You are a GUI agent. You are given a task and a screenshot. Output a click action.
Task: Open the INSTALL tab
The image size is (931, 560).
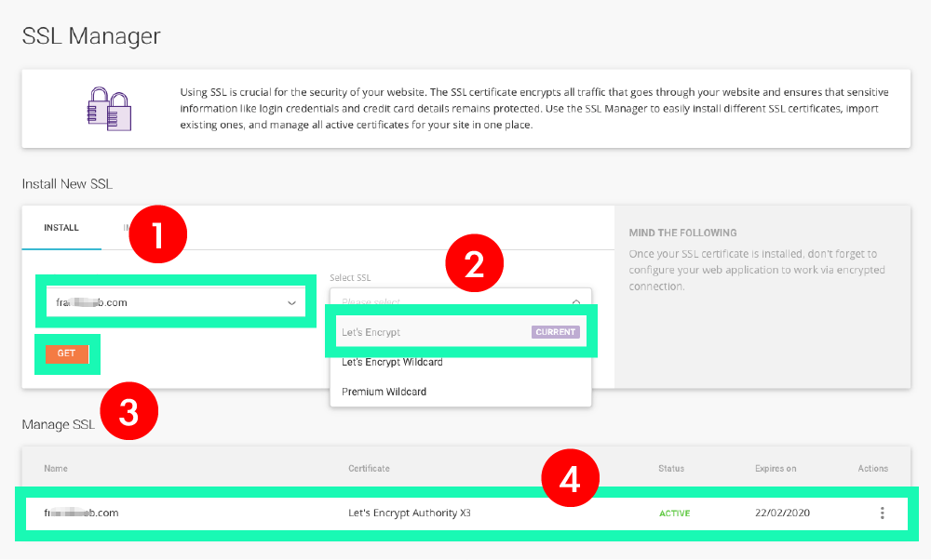61,228
